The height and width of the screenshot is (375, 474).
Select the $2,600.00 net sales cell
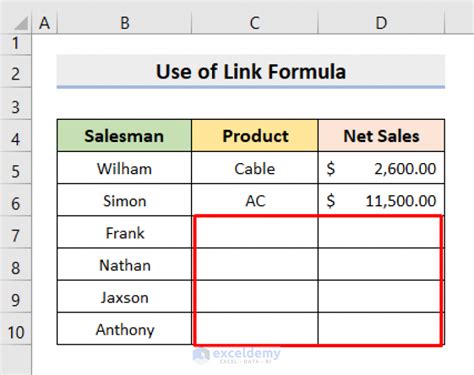[381, 168]
